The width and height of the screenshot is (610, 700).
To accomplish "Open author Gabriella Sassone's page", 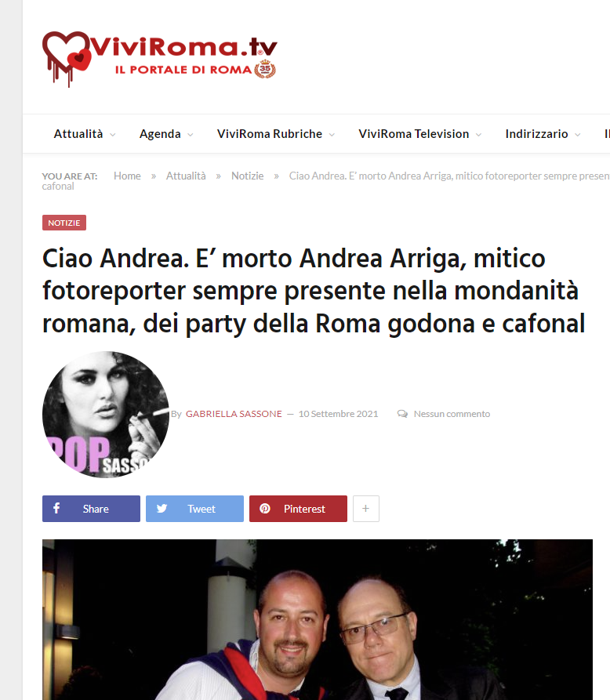I will tap(234, 414).
